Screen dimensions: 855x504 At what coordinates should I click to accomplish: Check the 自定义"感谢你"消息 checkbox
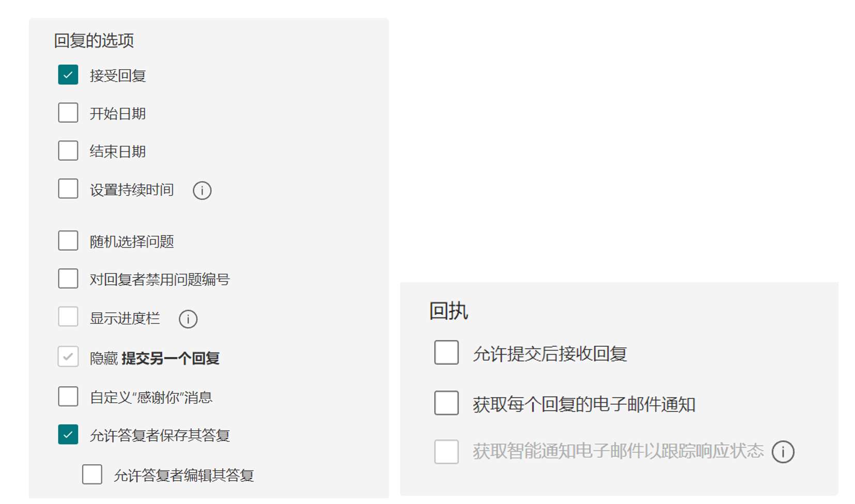point(68,396)
